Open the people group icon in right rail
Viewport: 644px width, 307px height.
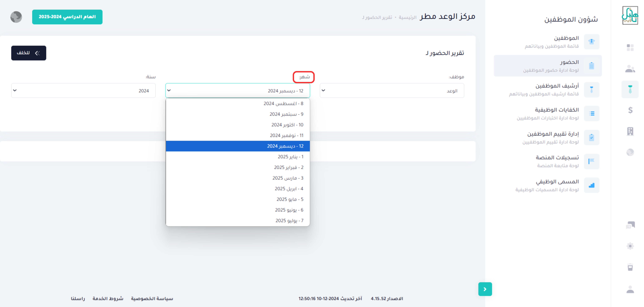point(630,69)
